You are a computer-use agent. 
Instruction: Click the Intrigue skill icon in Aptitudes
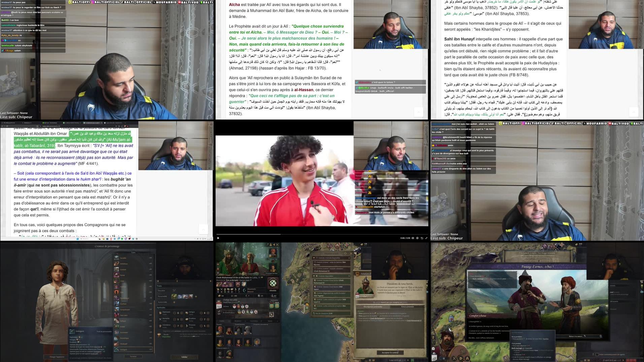pyautogui.click(x=187, y=313)
